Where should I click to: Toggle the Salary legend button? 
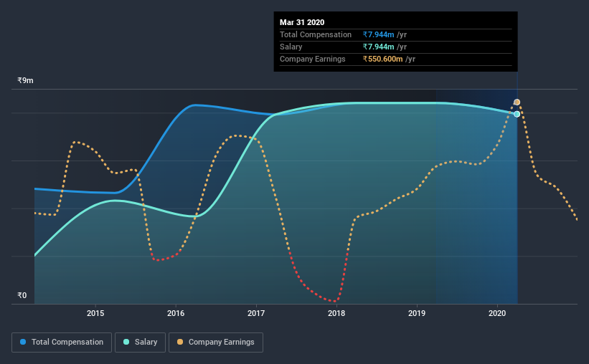pyautogui.click(x=140, y=343)
